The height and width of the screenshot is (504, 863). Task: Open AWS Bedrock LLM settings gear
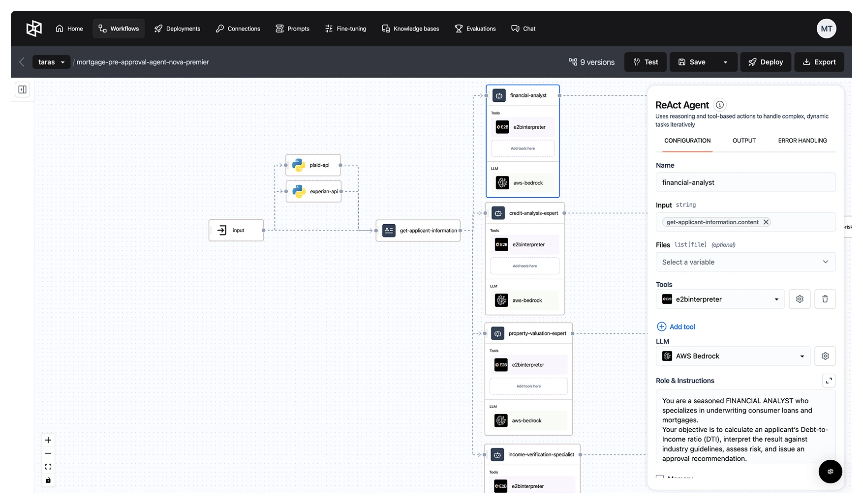click(825, 356)
